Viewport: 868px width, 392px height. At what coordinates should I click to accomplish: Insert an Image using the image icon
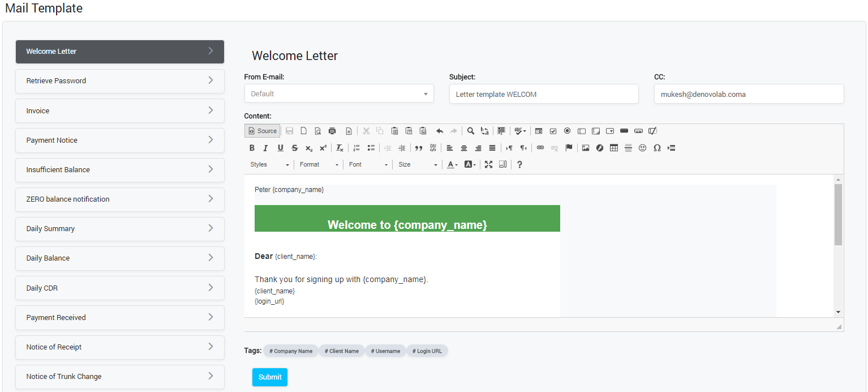tap(585, 148)
